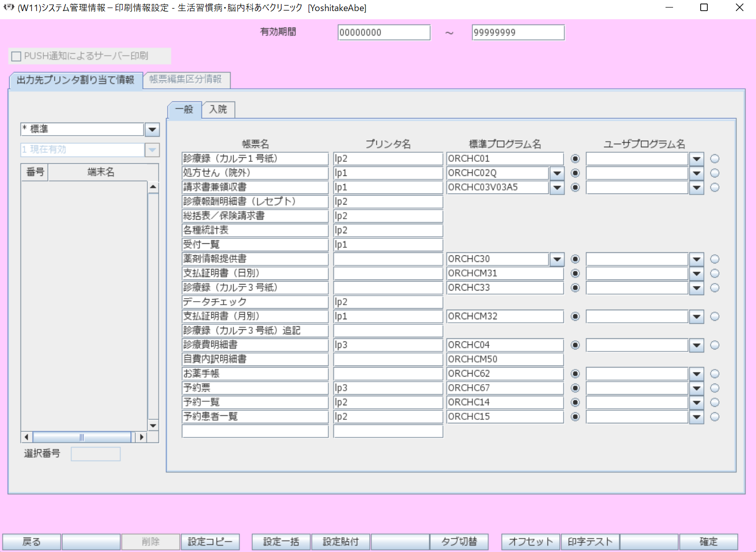756x552 pixels.
Task: Click the right arrow of horizontal scrollbar
Action: point(142,437)
